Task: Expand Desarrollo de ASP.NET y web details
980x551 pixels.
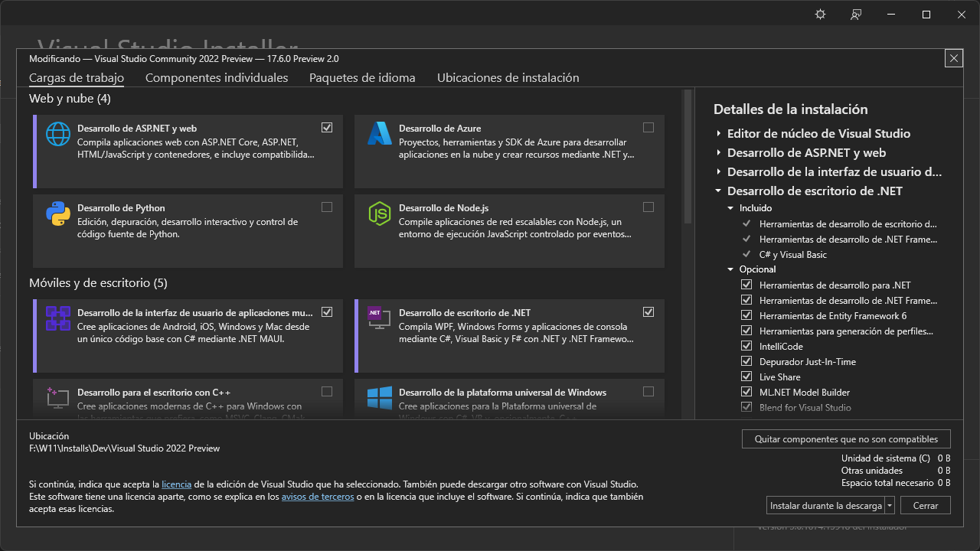Action: (719, 152)
